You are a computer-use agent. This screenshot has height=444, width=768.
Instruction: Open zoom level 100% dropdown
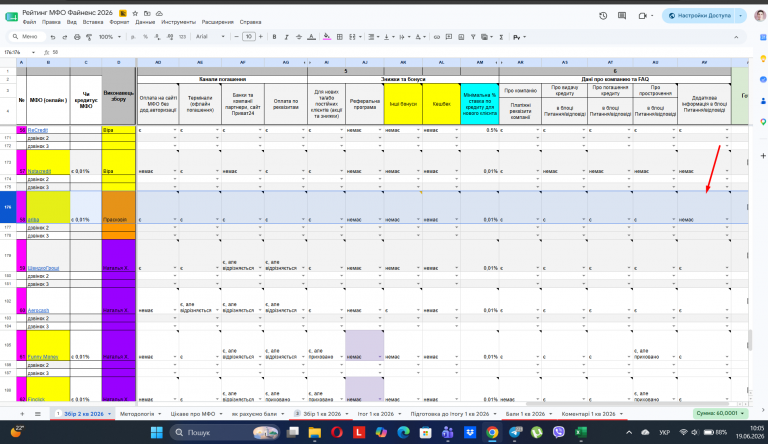(x=110, y=37)
